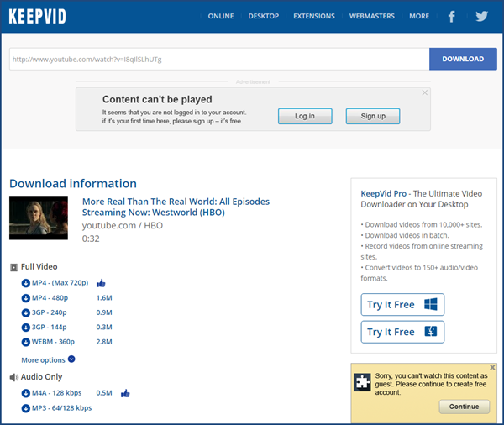Click Windows logo in Try It Free
The image size is (504, 425).
[x=431, y=304]
